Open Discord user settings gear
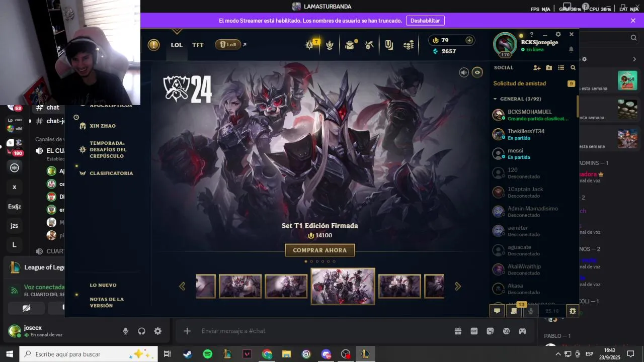Image resolution: width=644 pixels, height=362 pixels. coord(157,331)
